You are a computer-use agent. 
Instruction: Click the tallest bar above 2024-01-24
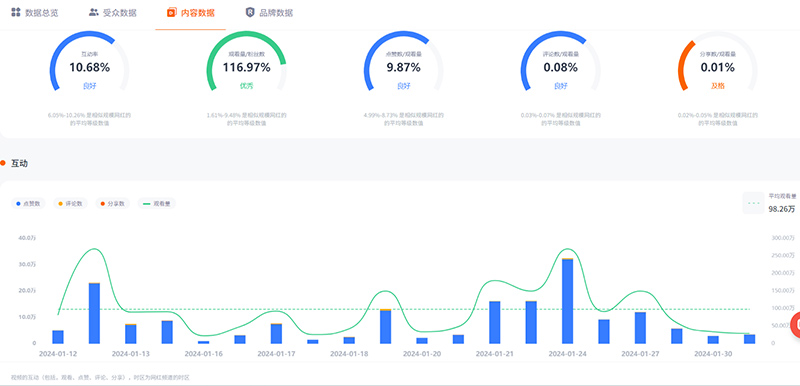pyautogui.click(x=567, y=301)
